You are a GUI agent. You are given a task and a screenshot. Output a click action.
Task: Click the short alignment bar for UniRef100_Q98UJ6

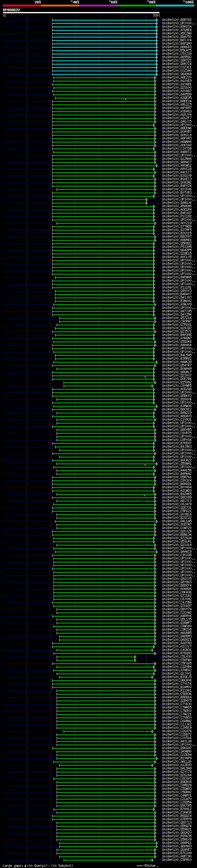(100, 203)
